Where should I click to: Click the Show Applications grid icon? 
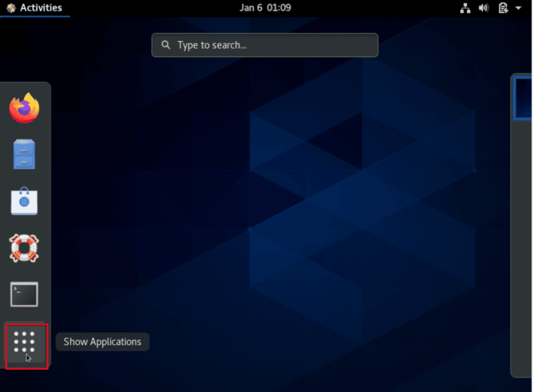click(x=24, y=342)
